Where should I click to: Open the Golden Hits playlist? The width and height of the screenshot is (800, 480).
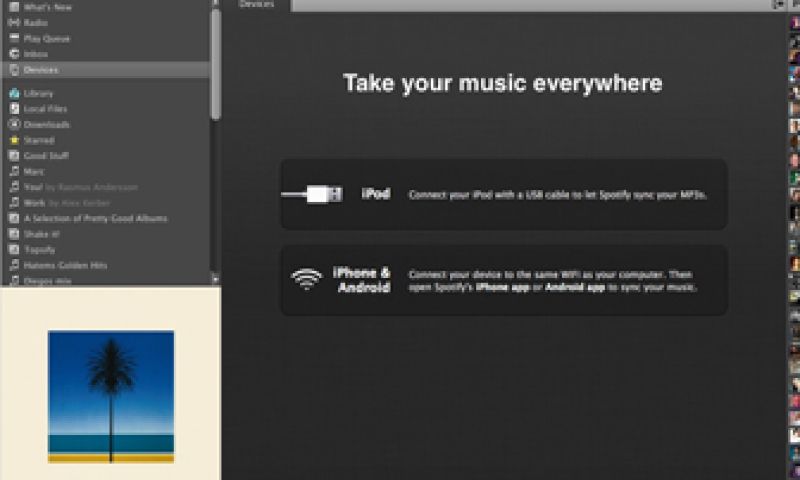65,265
